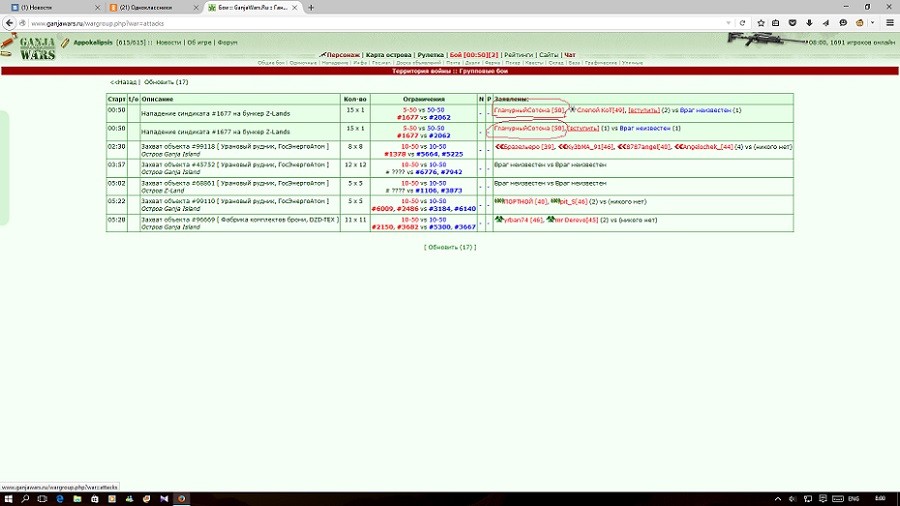Click [вступить] next to Слепой КоТ[49]
This screenshot has width=900, height=506.
pyautogui.click(x=643, y=110)
